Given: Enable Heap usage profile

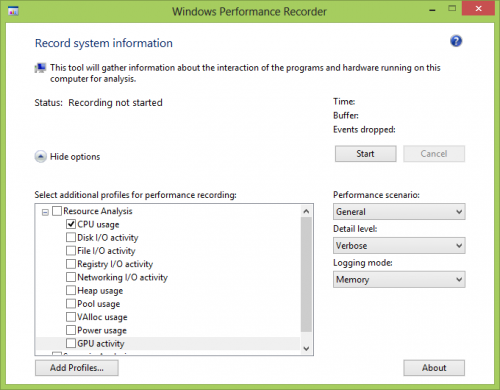Looking at the screenshot, I should pos(71,290).
